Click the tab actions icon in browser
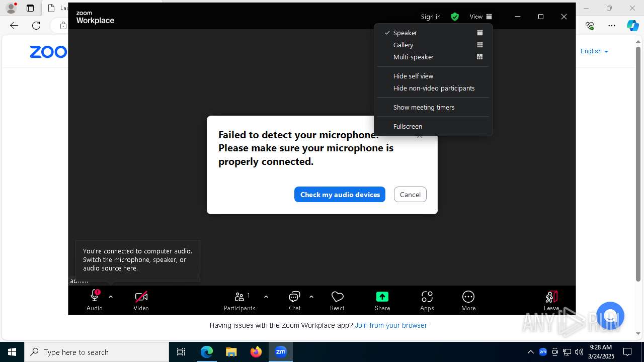Screen dimensions: 644x362 [x=30, y=8]
